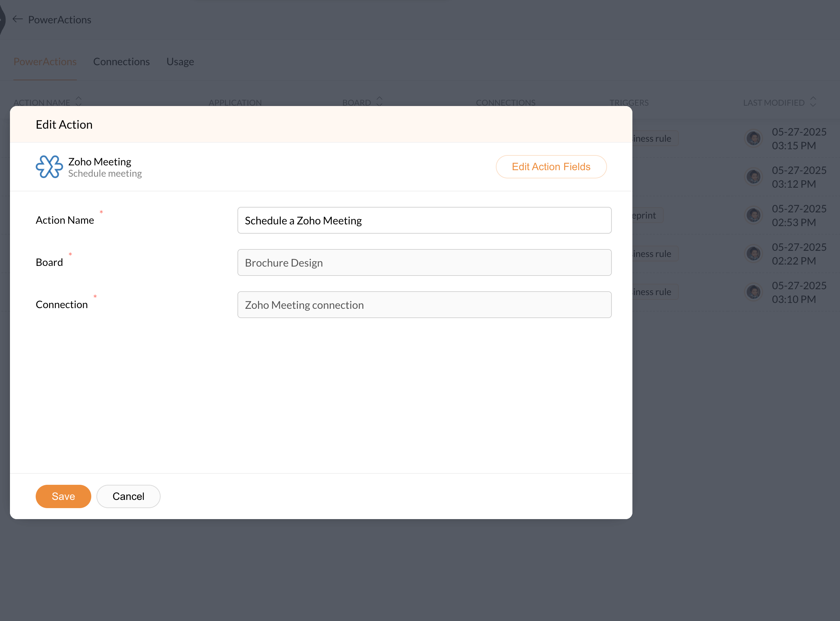Switch to the Usage tab
The image size is (840, 621).
[x=180, y=62]
